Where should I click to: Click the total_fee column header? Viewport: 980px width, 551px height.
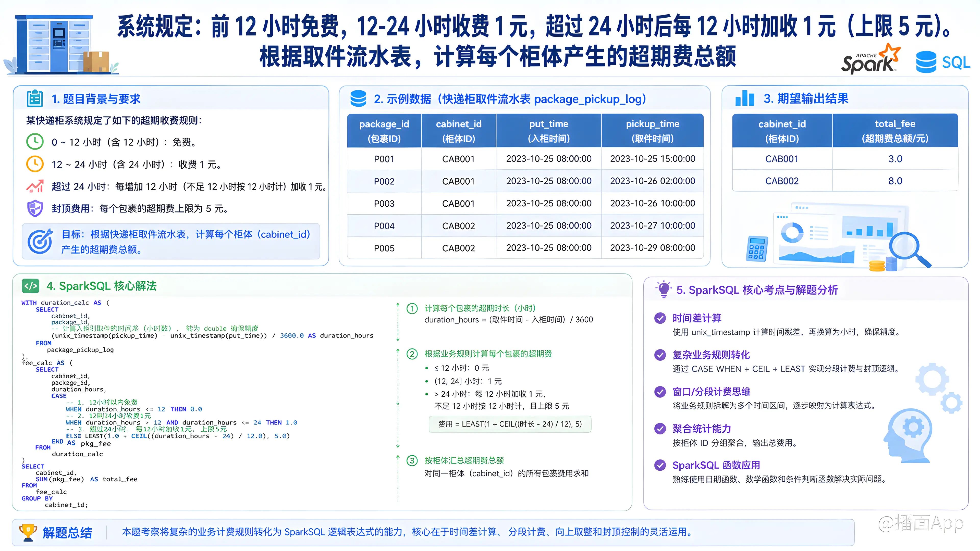(895, 131)
